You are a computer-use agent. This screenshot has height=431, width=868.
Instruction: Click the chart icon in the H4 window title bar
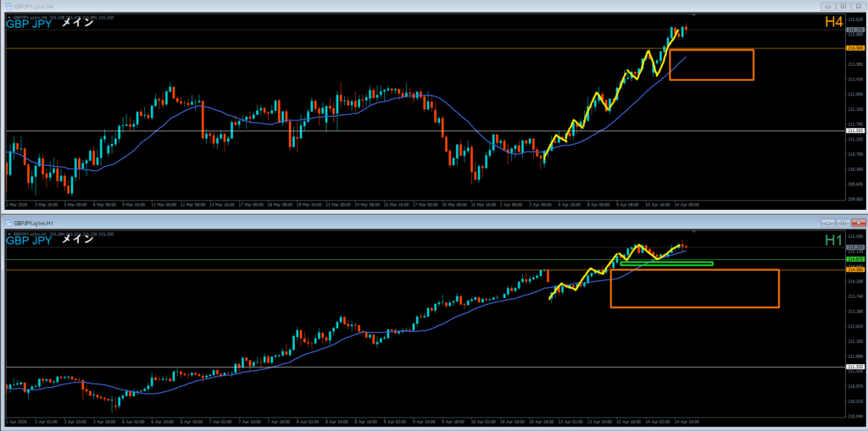[6, 4]
